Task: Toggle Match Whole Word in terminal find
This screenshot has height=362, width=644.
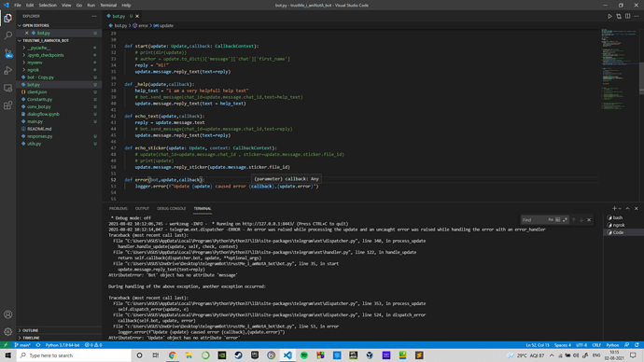Action: coord(558,220)
